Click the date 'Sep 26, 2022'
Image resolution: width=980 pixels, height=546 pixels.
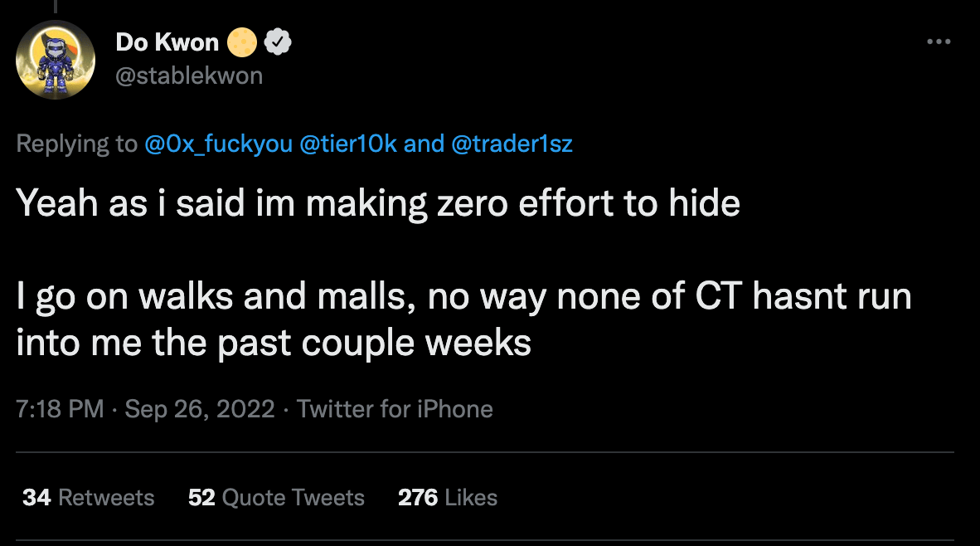199,409
